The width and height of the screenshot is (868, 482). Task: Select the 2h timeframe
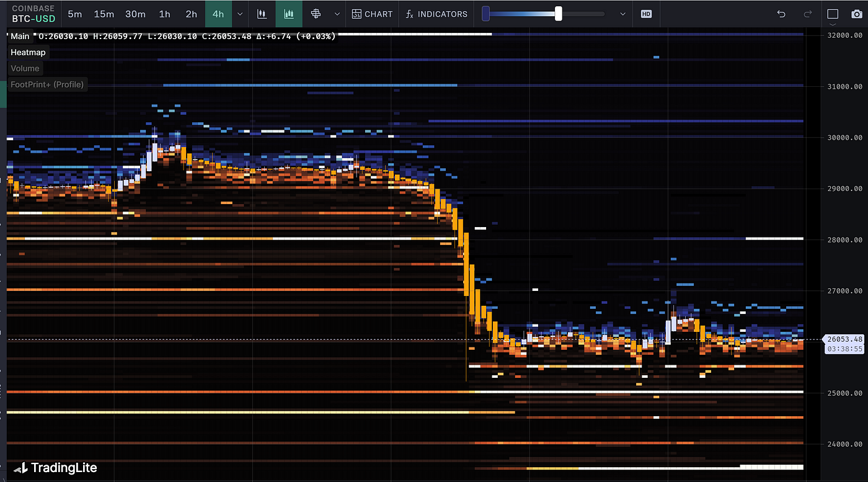192,14
